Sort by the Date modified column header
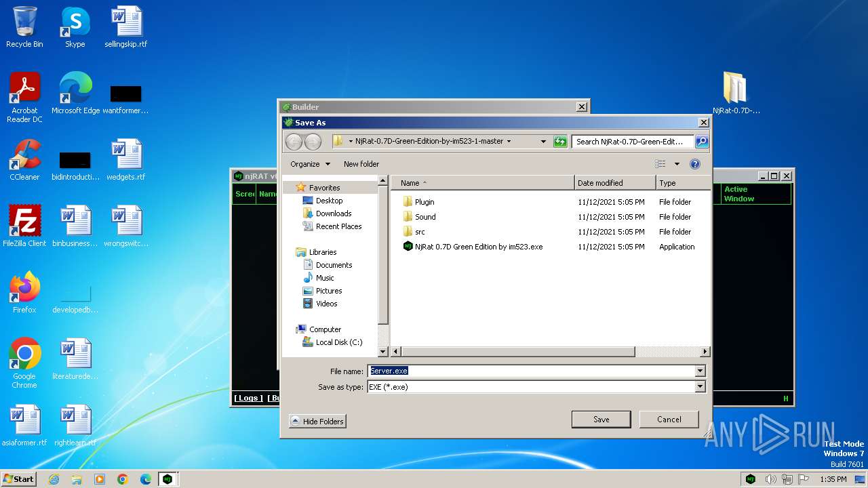868x488 pixels. point(616,183)
